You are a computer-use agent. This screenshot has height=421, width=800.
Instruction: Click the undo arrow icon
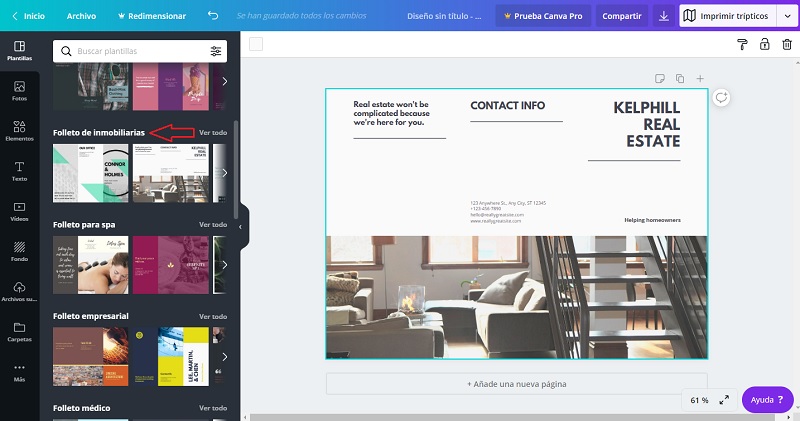click(213, 16)
